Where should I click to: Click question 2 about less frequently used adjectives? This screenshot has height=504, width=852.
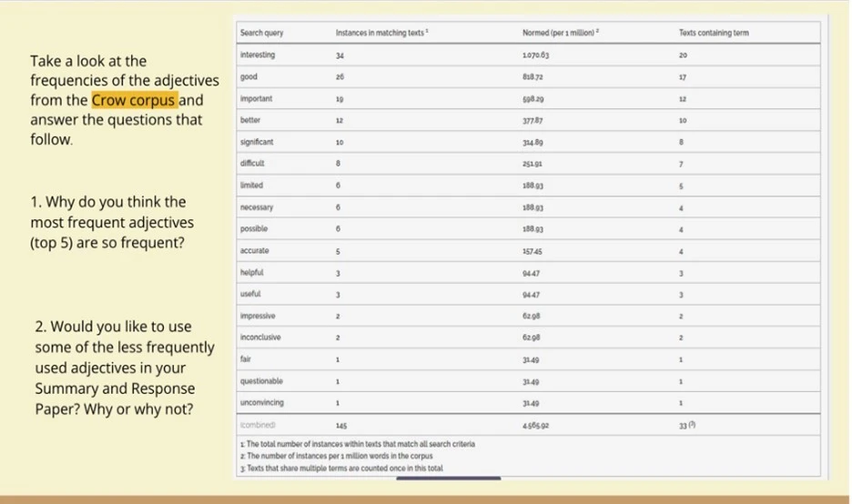pyautogui.click(x=123, y=368)
